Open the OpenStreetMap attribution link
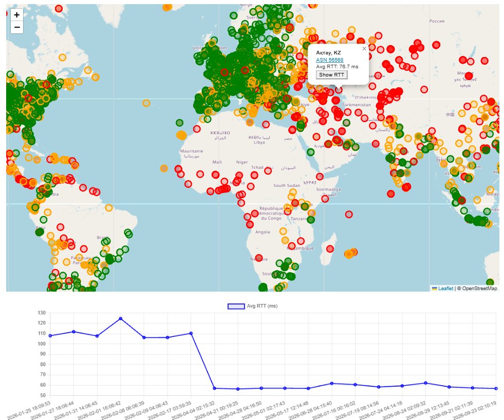The image size is (504, 420). [x=479, y=288]
